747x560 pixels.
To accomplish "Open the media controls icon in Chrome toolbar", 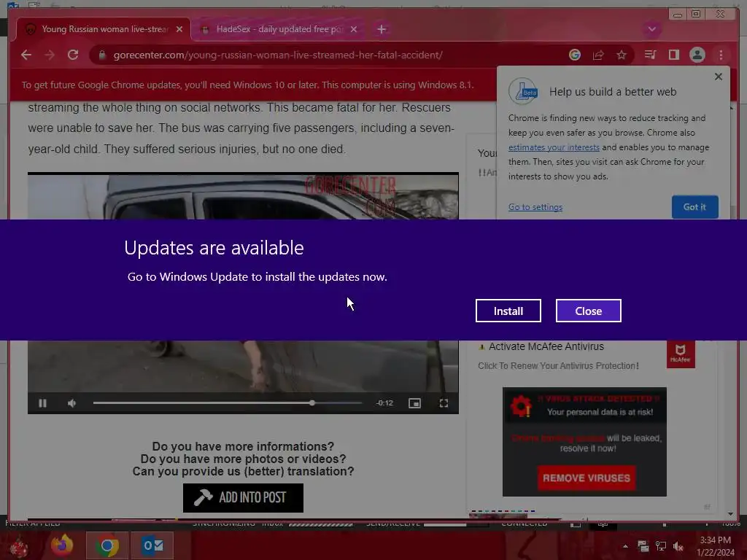I will [x=650, y=55].
